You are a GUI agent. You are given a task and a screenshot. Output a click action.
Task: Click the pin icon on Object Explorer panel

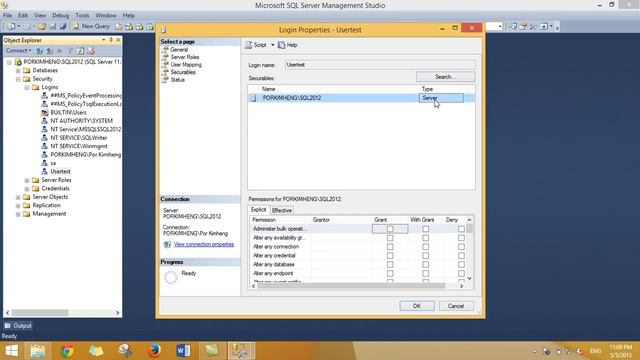111,40
